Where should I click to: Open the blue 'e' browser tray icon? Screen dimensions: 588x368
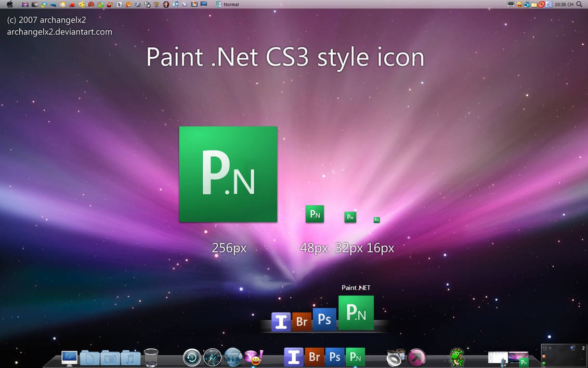coord(550,4)
